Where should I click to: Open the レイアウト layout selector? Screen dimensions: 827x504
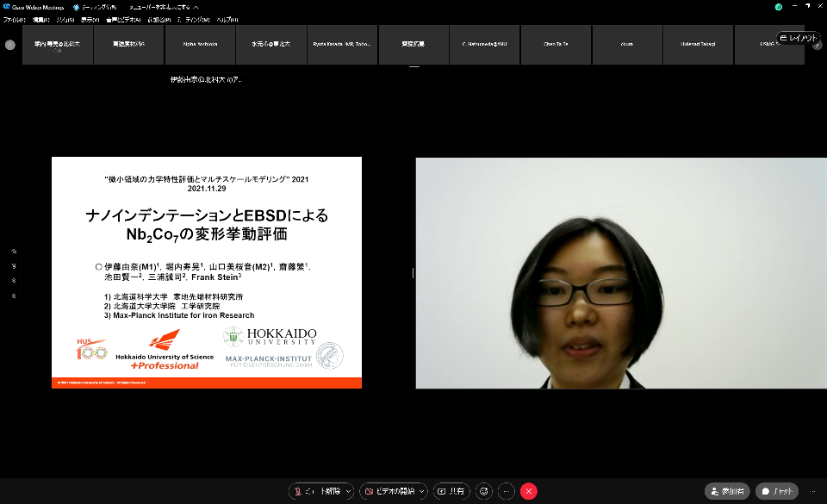point(798,38)
